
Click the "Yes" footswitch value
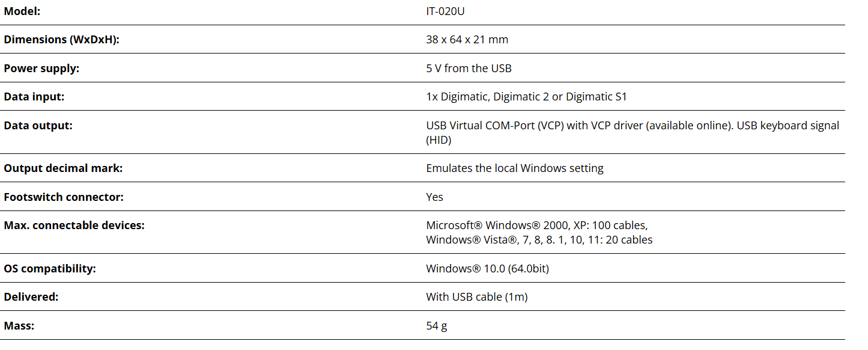[434, 197]
